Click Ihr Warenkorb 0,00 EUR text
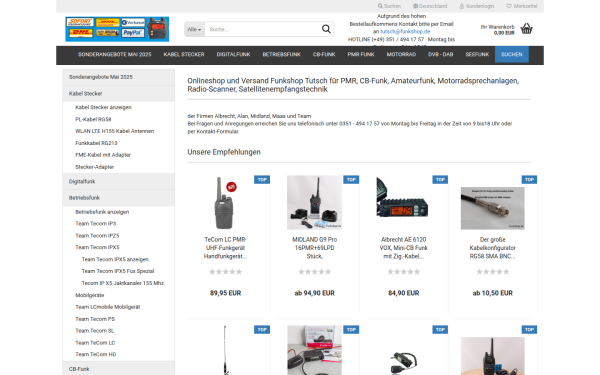This screenshot has height=375, width=600. [497, 30]
